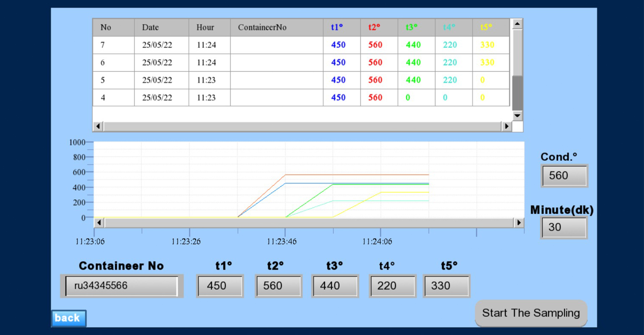Click t1° value 450 in row 7
The height and width of the screenshot is (335, 644).
pyautogui.click(x=342, y=45)
